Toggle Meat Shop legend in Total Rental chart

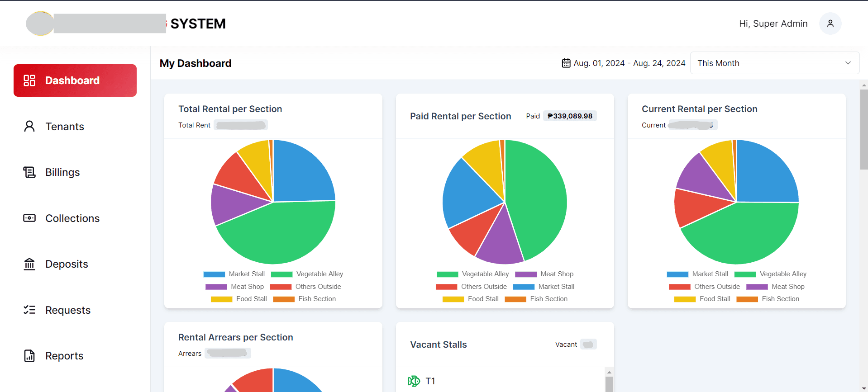[x=234, y=287]
